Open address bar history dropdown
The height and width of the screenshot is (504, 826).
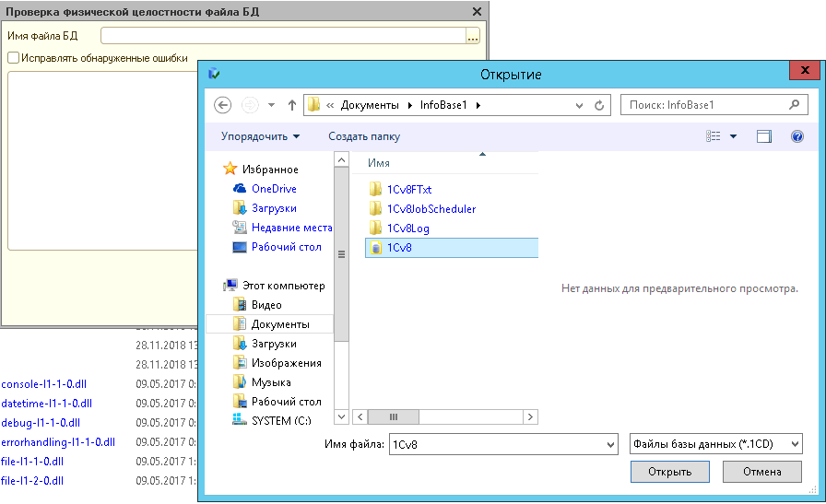580,105
